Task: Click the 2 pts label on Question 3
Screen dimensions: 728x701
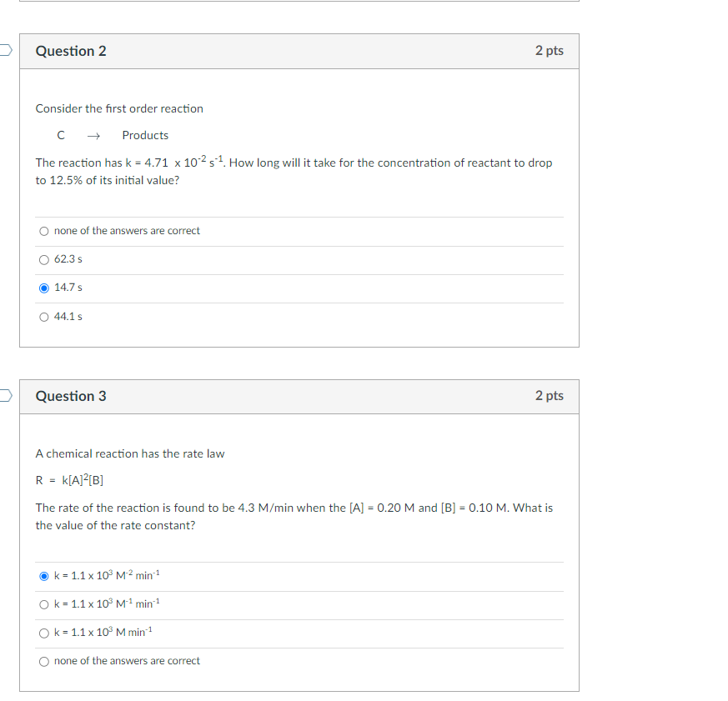Action: coord(550,396)
